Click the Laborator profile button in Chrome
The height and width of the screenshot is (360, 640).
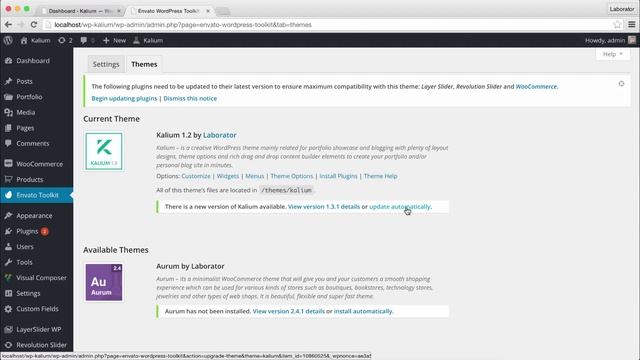pos(622,9)
